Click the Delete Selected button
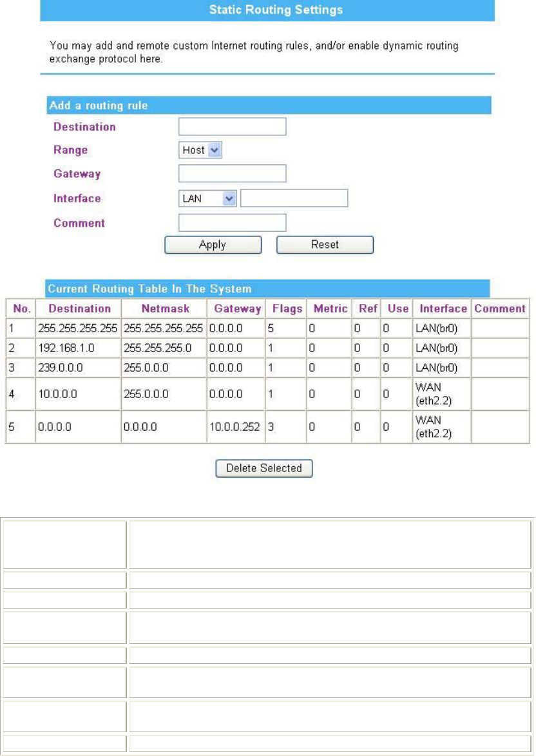This screenshot has width=536, height=756. (x=264, y=468)
